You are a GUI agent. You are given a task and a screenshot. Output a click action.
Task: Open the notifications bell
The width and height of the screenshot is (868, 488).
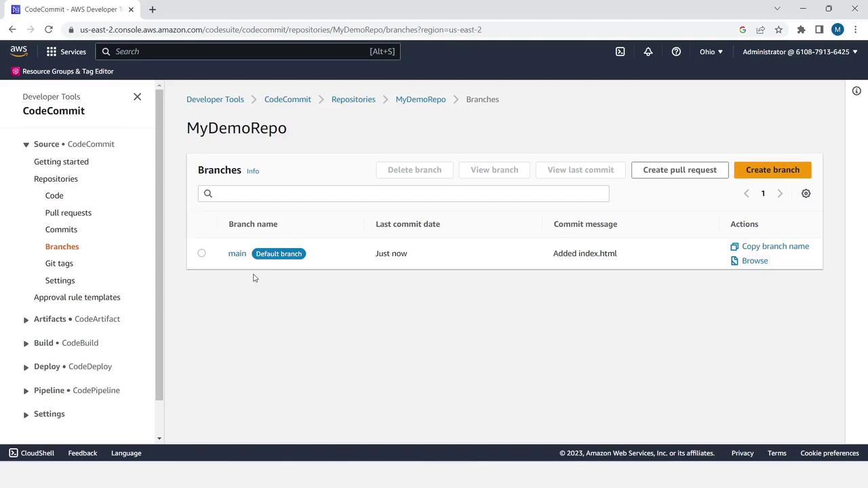pos(648,52)
